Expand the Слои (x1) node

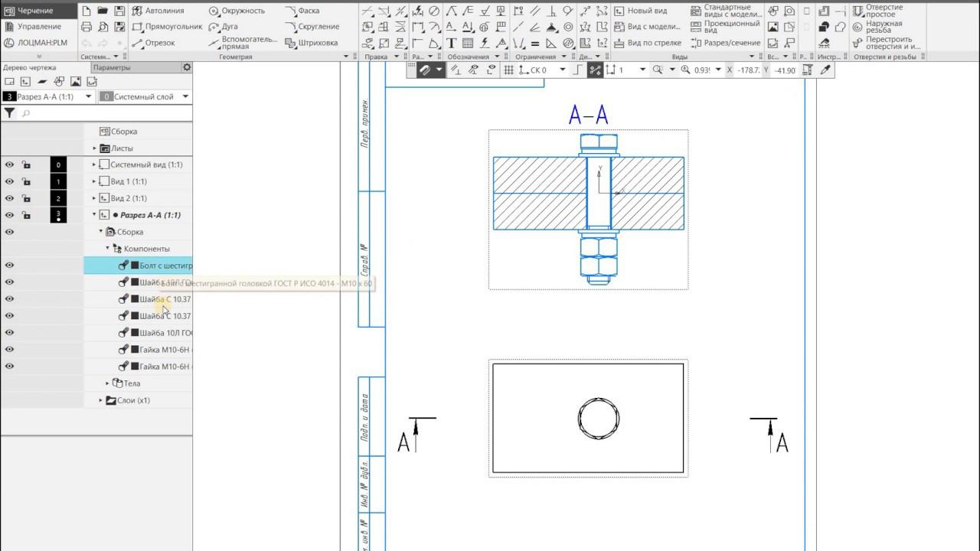[101, 400]
